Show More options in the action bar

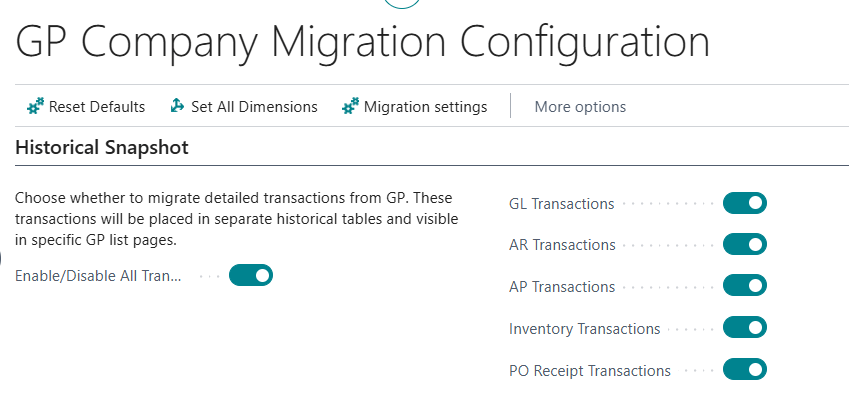580,106
